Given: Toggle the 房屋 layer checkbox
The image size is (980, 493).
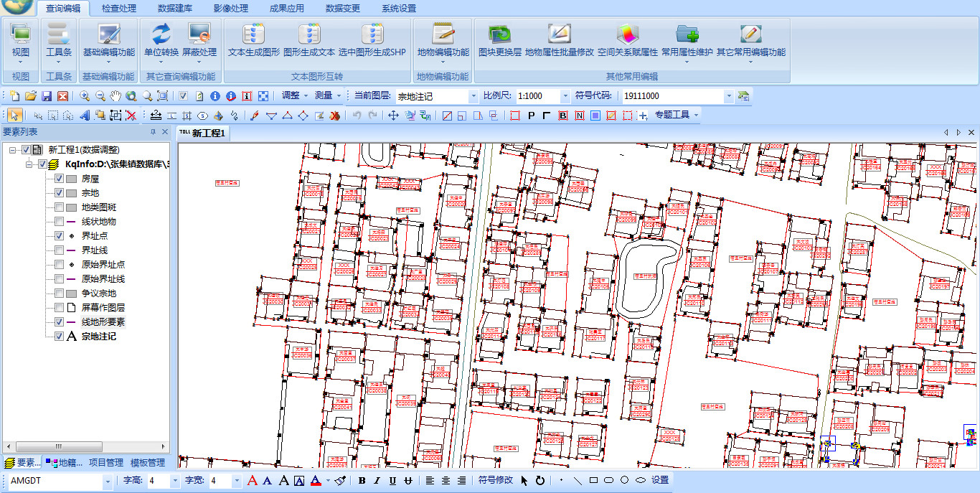Looking at the screenshot, I should (x=60, y=179).
